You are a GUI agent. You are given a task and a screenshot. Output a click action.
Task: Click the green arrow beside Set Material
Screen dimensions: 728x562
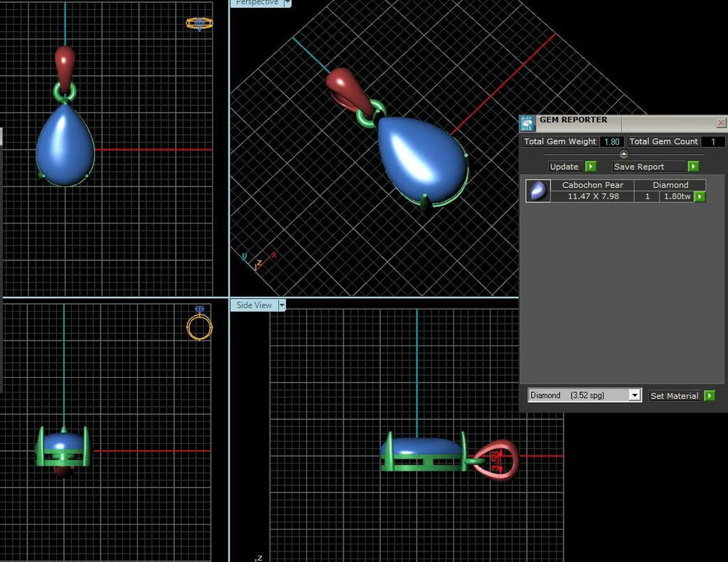710,396
